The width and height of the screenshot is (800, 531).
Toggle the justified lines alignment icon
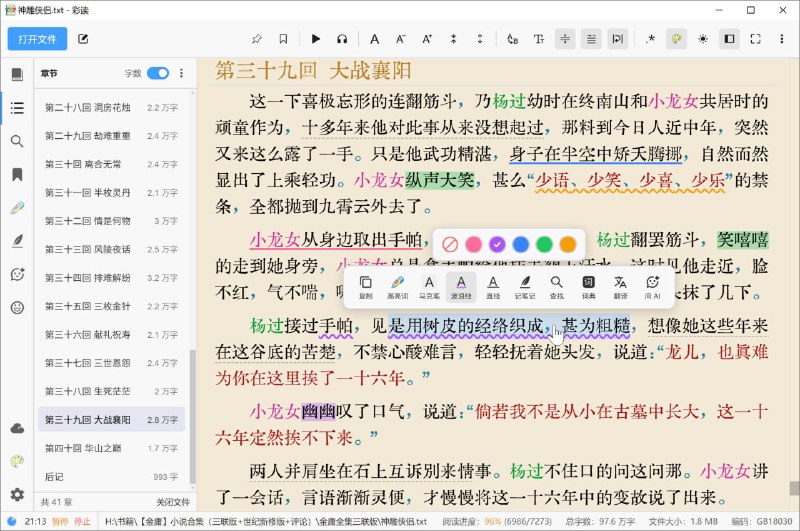click(x=591, y=39)
